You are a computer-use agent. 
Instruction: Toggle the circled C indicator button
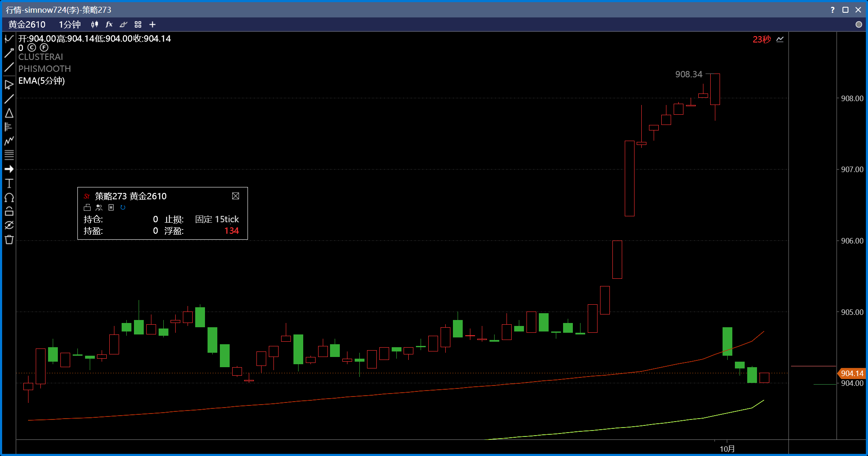pos(32,48)
